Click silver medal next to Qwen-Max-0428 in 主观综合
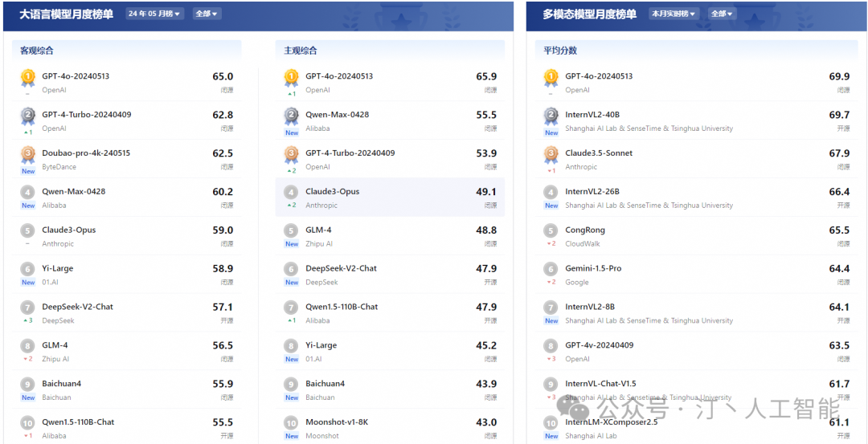The height and width of the screenshot is (444, 868). click(291, 116)
